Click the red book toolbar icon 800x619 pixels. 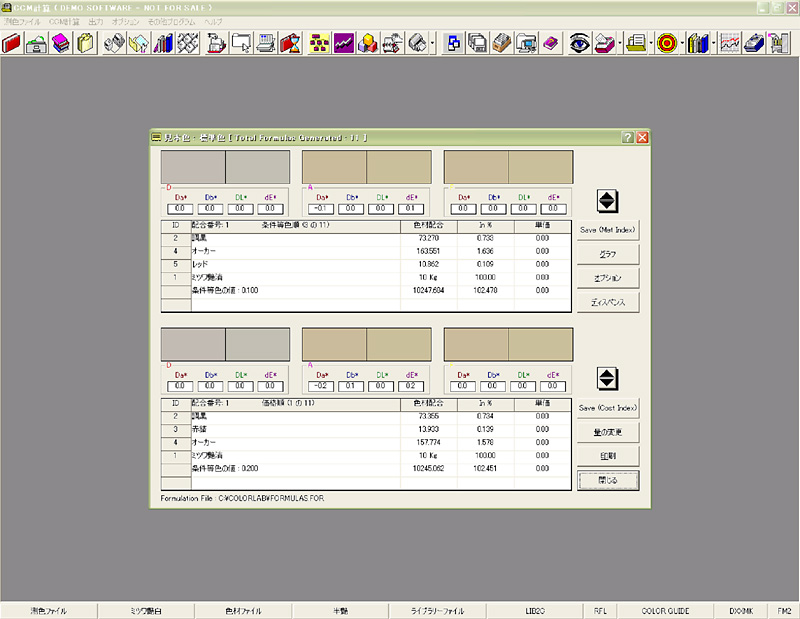(x=13, y=43)
